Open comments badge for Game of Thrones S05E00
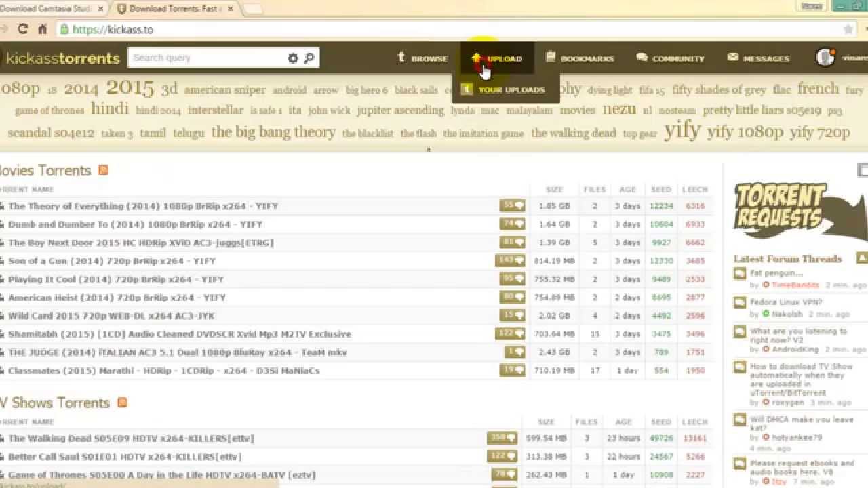This screenshot has height=488, width=868. tap(505, 474)
